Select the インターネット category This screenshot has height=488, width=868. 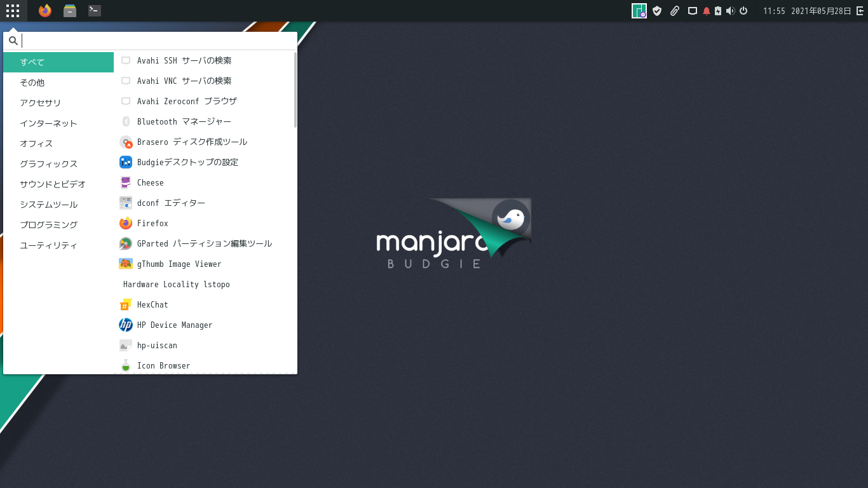[58, 123]
